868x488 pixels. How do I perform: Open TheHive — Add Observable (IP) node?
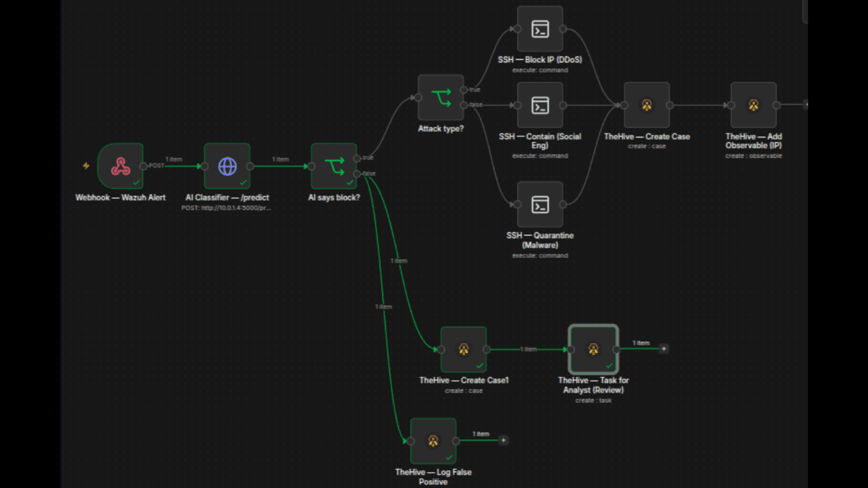point(754,105)
